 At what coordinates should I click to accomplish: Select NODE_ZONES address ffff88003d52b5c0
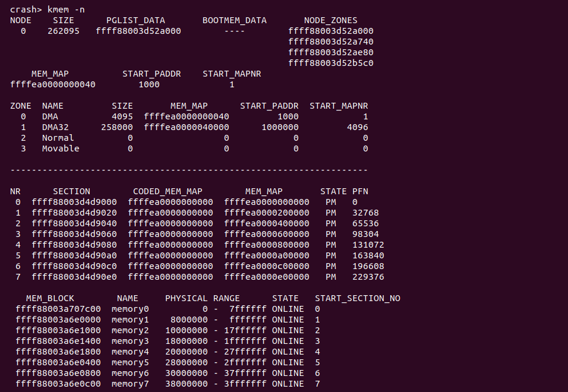[330, 63]
